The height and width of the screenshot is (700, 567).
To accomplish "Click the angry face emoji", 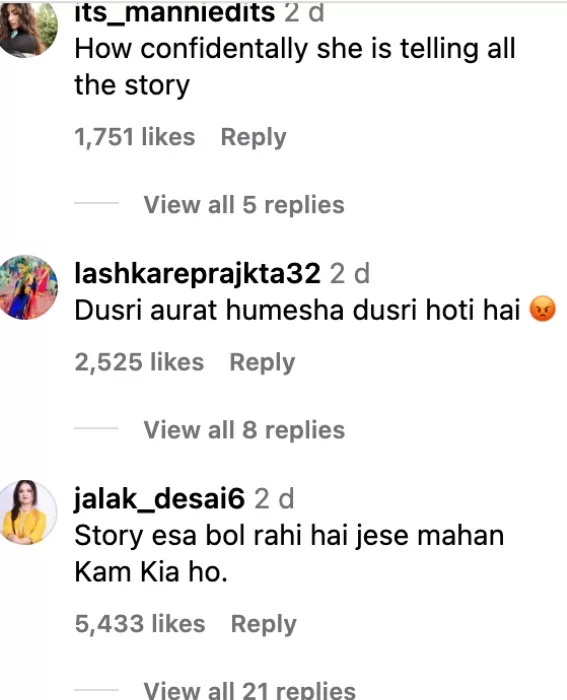I will click(542, 309).
